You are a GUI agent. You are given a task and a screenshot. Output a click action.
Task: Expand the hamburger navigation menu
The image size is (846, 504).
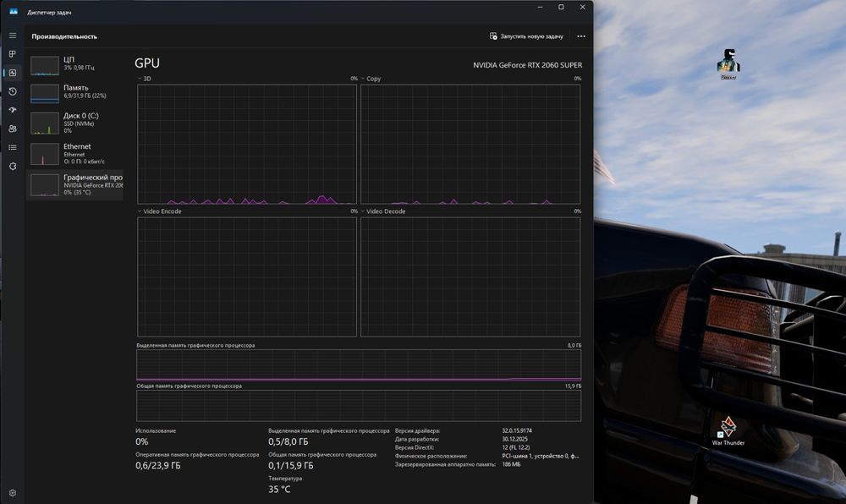13,36
